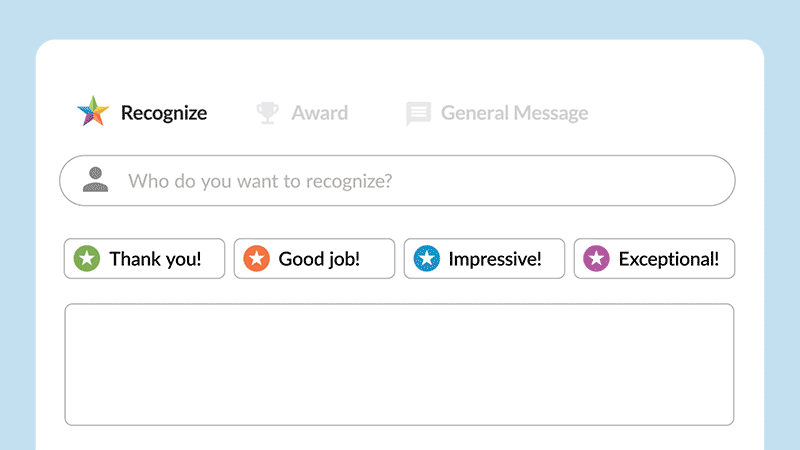Click the multicolored Recognize star icon
The width and height of the screenshot is (800, 450).
(93, 111)
